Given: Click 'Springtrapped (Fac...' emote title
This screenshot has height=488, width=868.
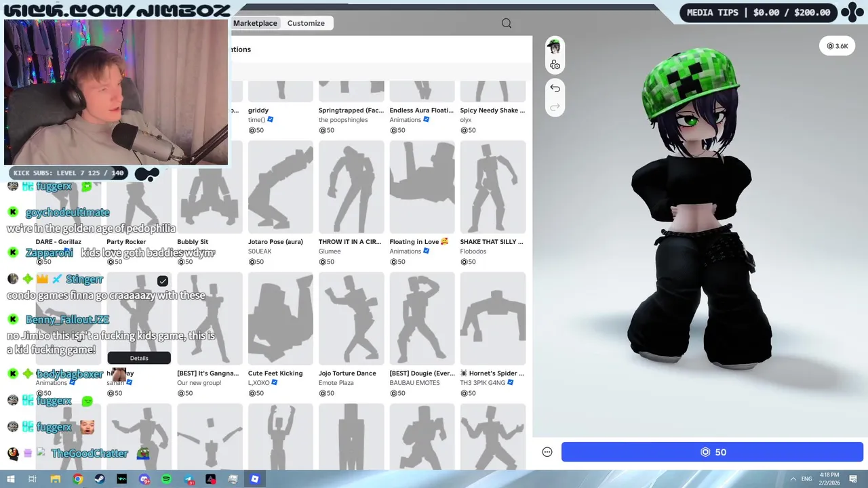Looking at the screenshot, I should (x=351, y=110).
